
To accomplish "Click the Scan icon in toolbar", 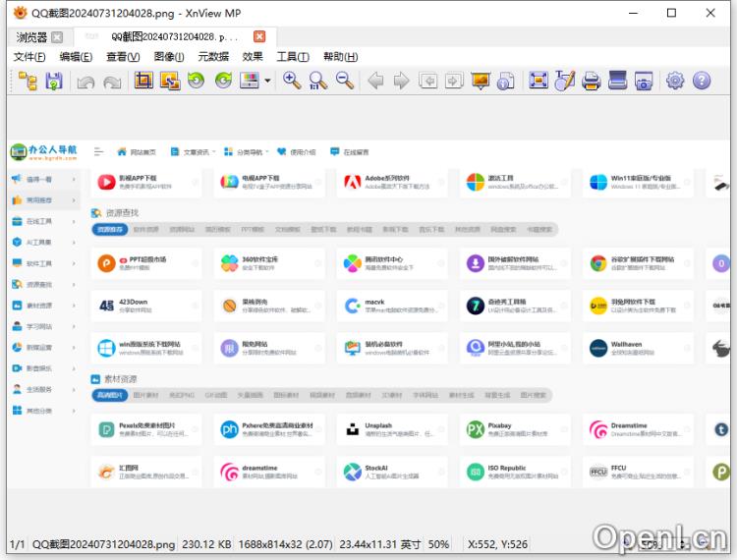I will tap(617, 82).
